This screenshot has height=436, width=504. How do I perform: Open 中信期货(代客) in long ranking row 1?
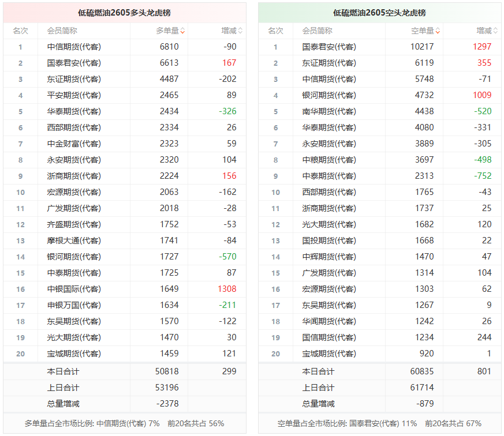[x=74, y=47]
